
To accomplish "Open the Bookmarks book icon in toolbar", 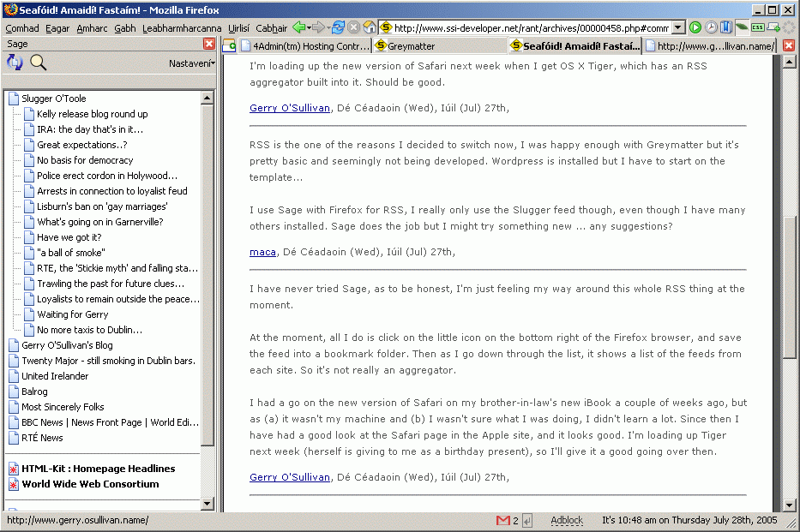I will point(726,27).
